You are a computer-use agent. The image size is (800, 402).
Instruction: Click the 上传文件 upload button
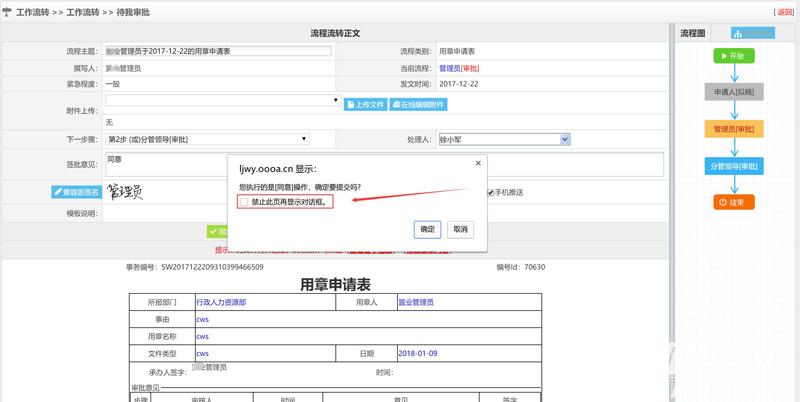tap(365, 104)
